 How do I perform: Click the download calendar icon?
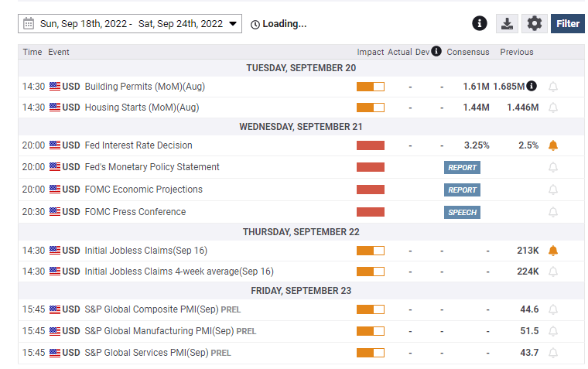(x=507, y=23)
